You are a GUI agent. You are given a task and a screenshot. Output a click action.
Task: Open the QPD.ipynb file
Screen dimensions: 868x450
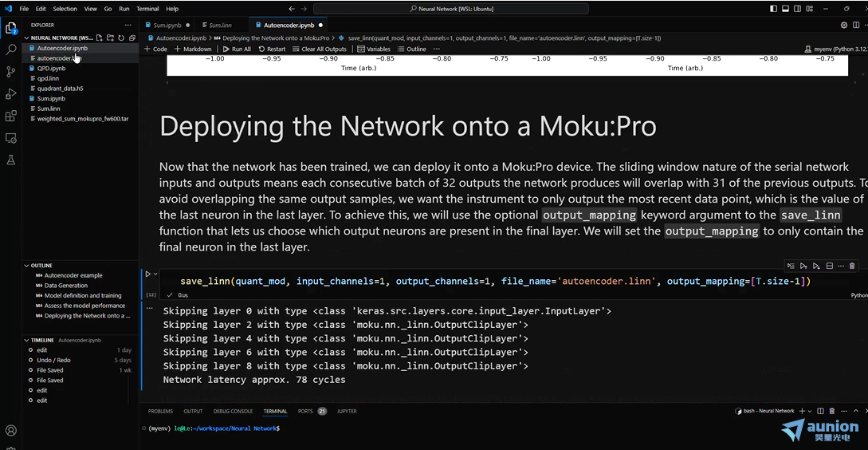[51, 68]
